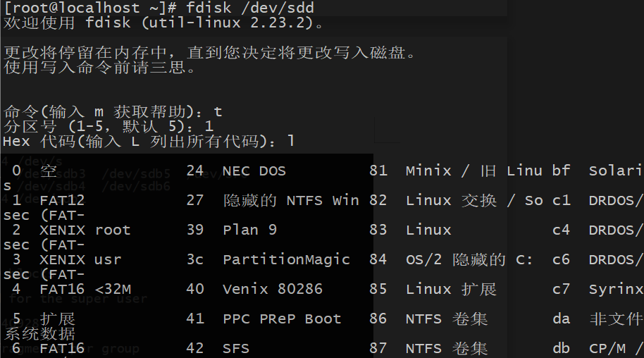
Task: Click the 'XENIX usr' entry
Action: tap(80, 259)
